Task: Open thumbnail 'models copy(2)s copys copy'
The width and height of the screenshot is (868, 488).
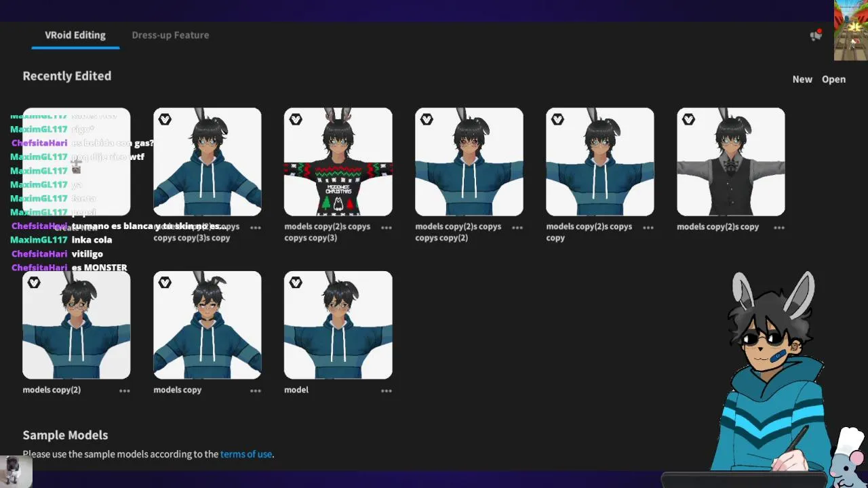Action: [x=600, y=162]
